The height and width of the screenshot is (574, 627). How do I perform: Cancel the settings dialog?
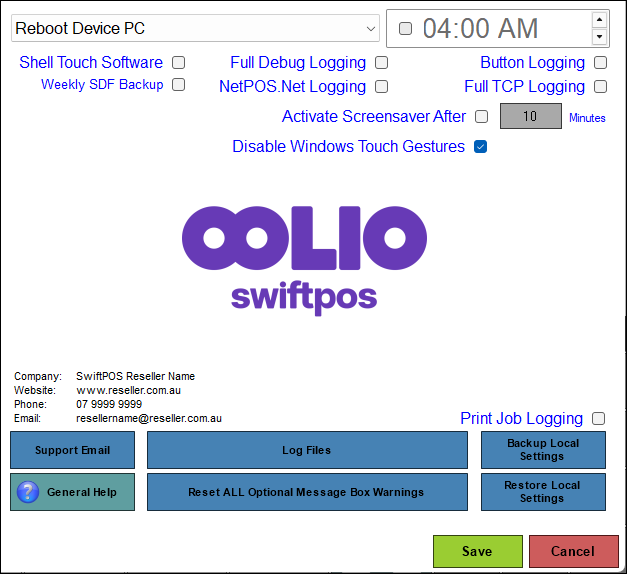tap(574, 551)
